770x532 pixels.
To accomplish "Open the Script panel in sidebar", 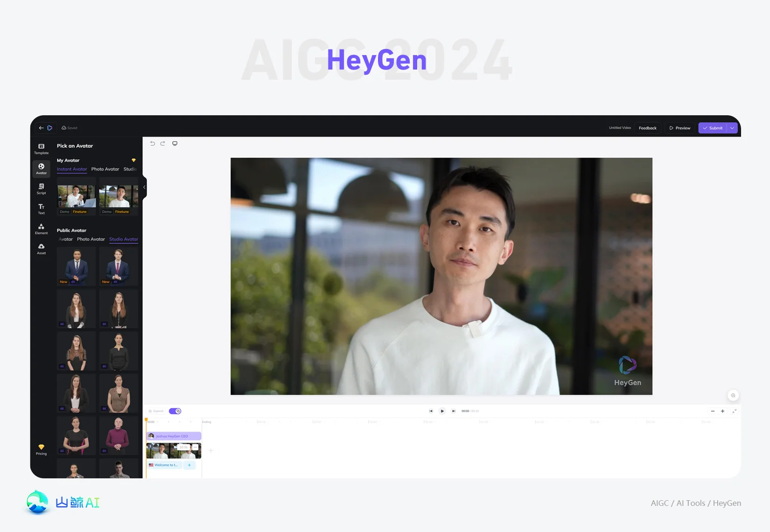I will [41, 189].
